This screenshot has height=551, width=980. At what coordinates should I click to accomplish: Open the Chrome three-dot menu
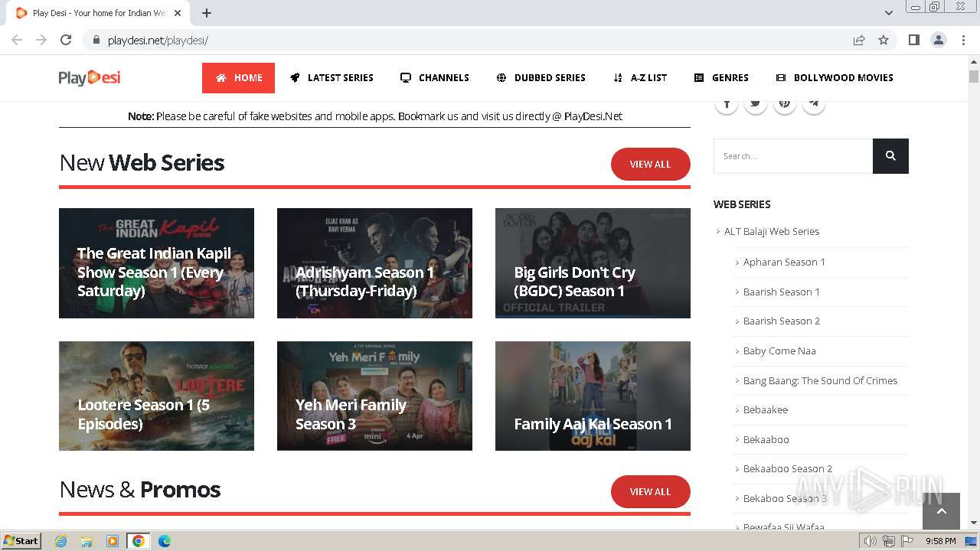tap(962, 40)
